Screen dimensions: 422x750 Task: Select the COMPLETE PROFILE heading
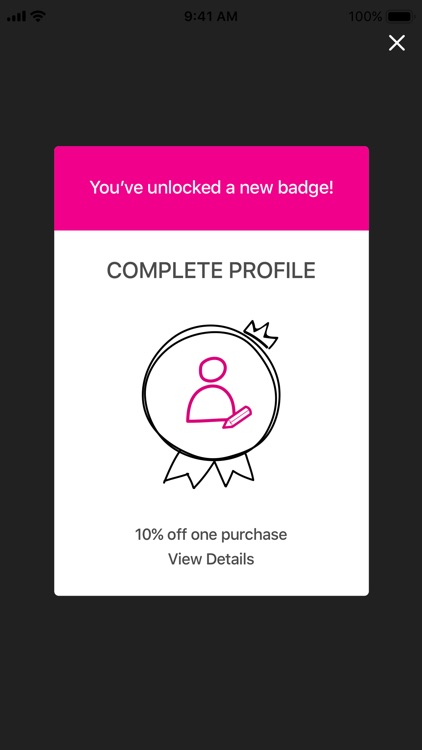point(211,271)
